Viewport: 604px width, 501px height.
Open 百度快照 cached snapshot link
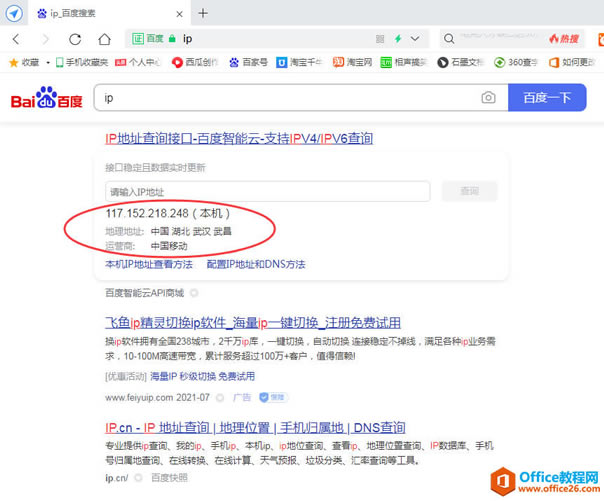tap(169, 478)
